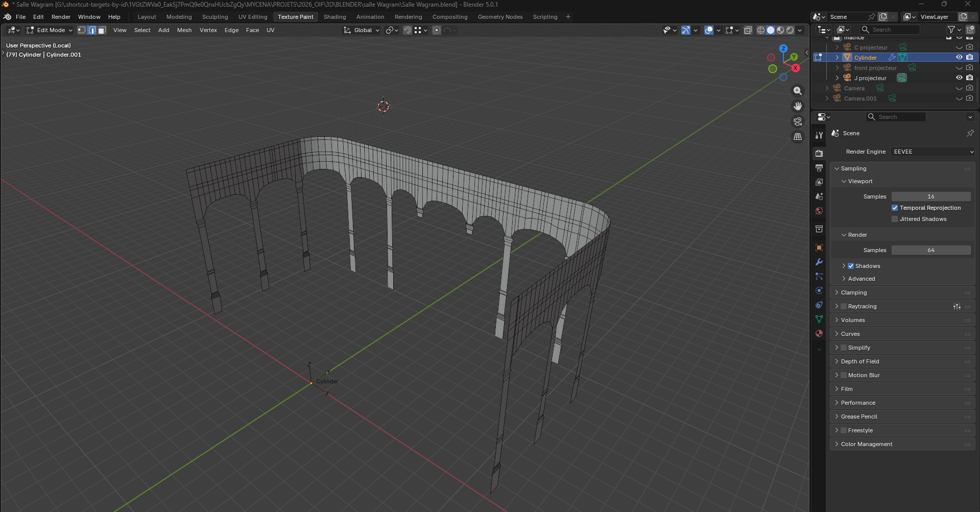Switch perspective/orthographic with the grid icon
The width and height of the screenshot is (980, 512).
(797, 137)
